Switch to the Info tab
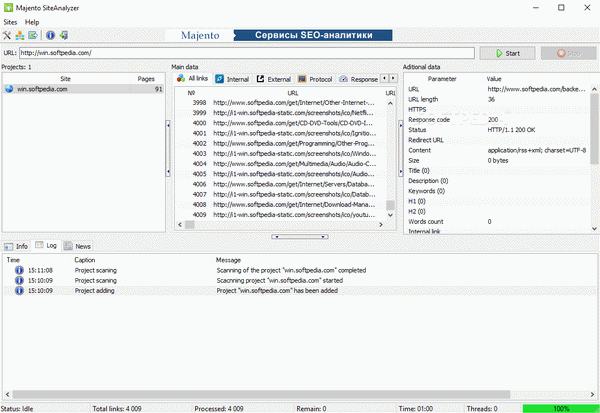Image resolution: width=600 pixels, height=413 pixels. pos(16,246)
